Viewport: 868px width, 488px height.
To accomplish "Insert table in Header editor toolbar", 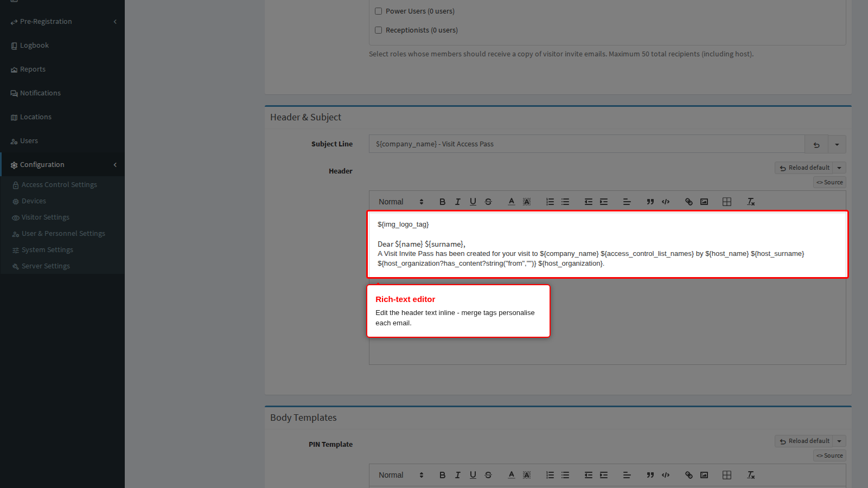I will click(x=727, y=202).
